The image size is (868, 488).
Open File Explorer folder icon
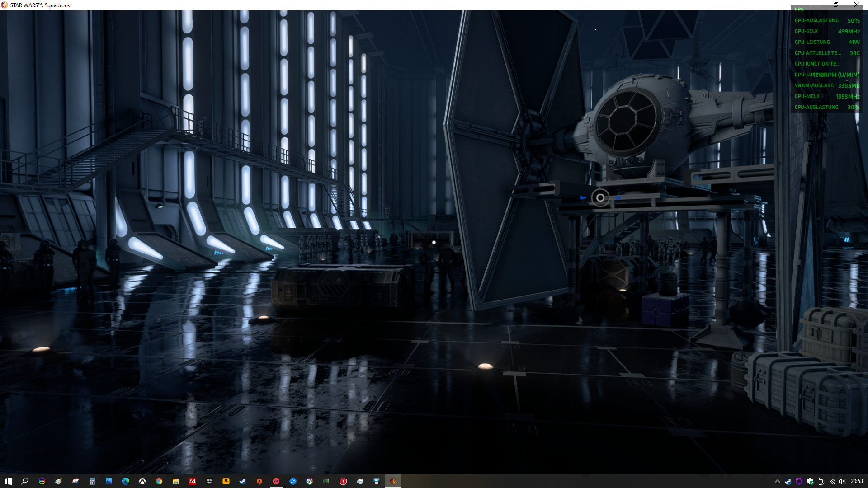(x=176, y=481)
